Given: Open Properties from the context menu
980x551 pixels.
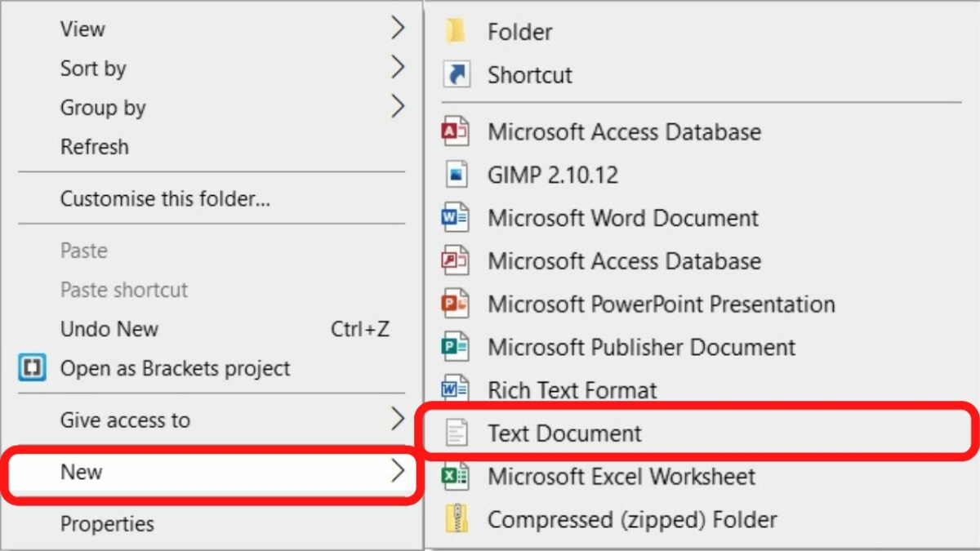Looking at the screenshot, I should 107,523.
